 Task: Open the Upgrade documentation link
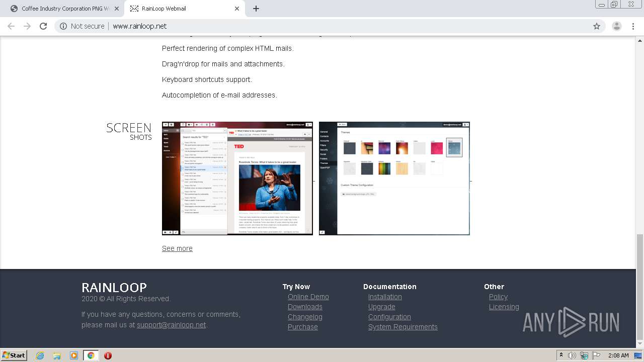click(382, 307)
